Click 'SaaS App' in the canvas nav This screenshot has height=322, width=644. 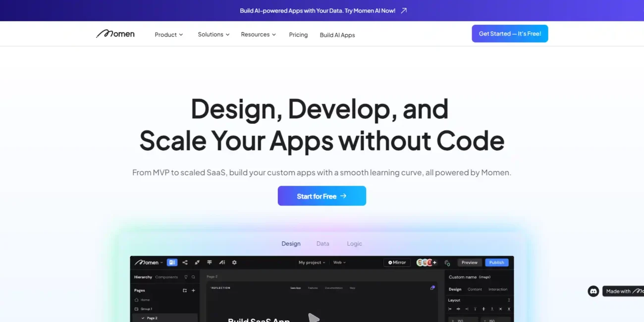(x=295, y=288)
